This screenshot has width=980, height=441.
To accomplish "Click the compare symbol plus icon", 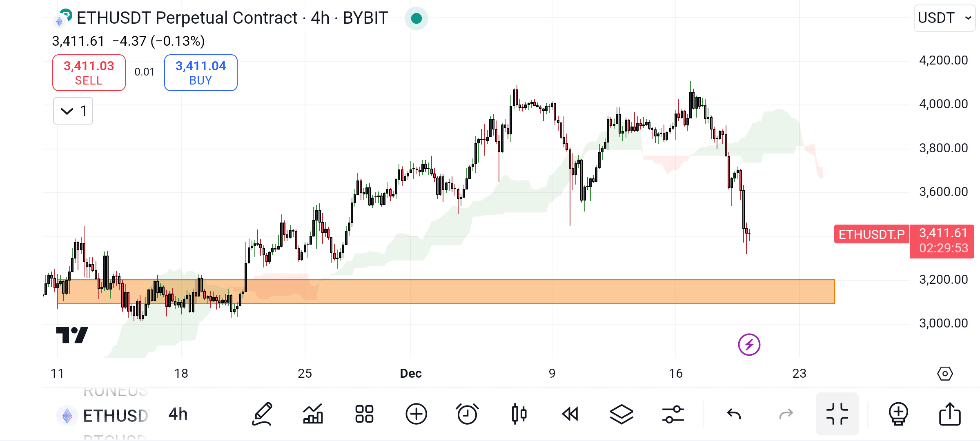I will [416, 414].
